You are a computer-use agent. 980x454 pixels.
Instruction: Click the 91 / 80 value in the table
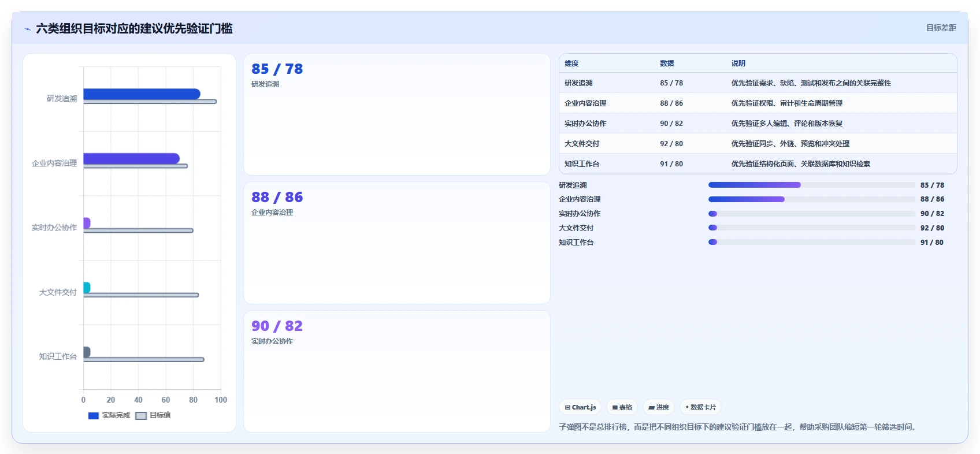click(x=671, y=164)
